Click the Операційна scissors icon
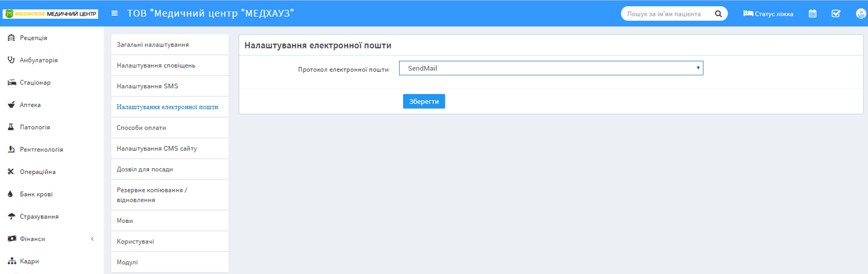This screenshot has height=274, width=868. coord(11,172)
